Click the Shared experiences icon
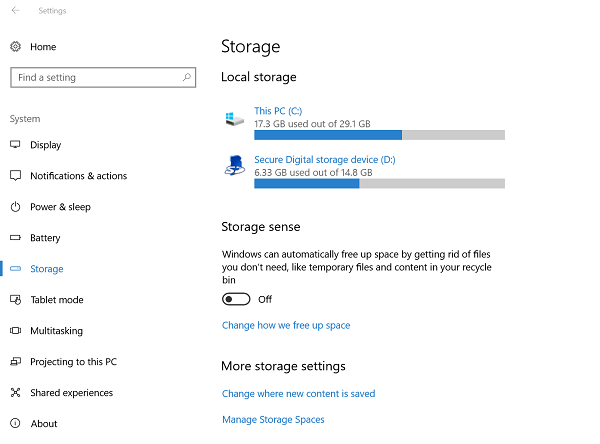The image size is (600, 444). [x=15, y=393]
